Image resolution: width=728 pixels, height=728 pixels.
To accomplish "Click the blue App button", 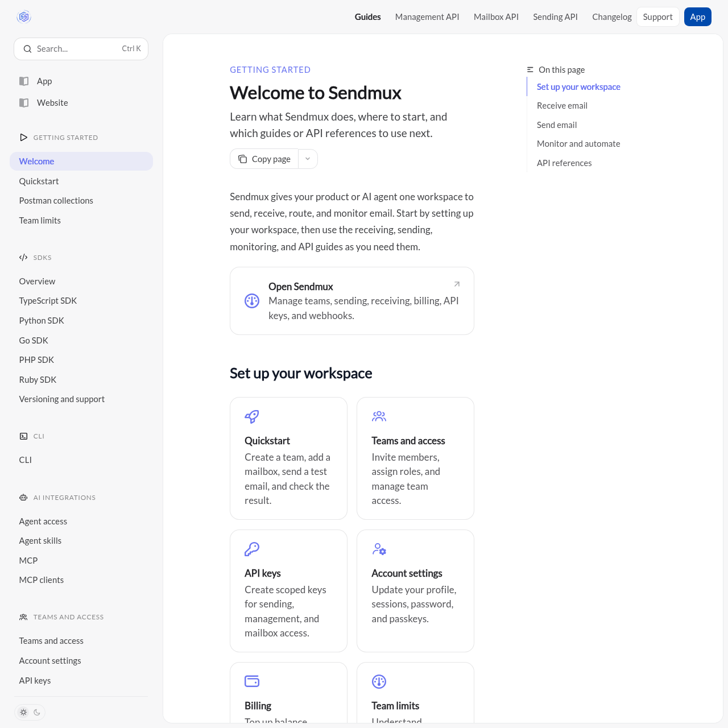I will pos(698,17).
